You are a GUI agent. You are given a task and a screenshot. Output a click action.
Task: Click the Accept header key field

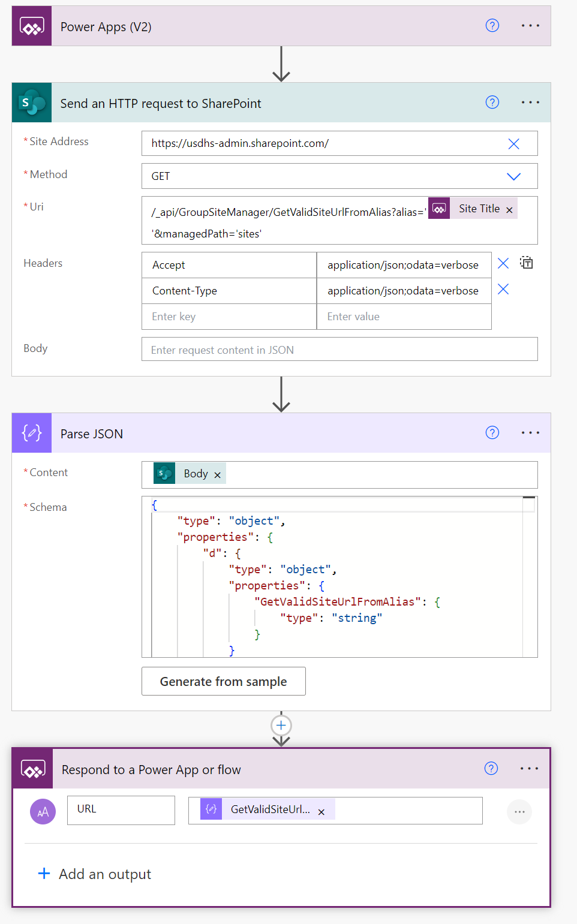(x=229, y=265)
